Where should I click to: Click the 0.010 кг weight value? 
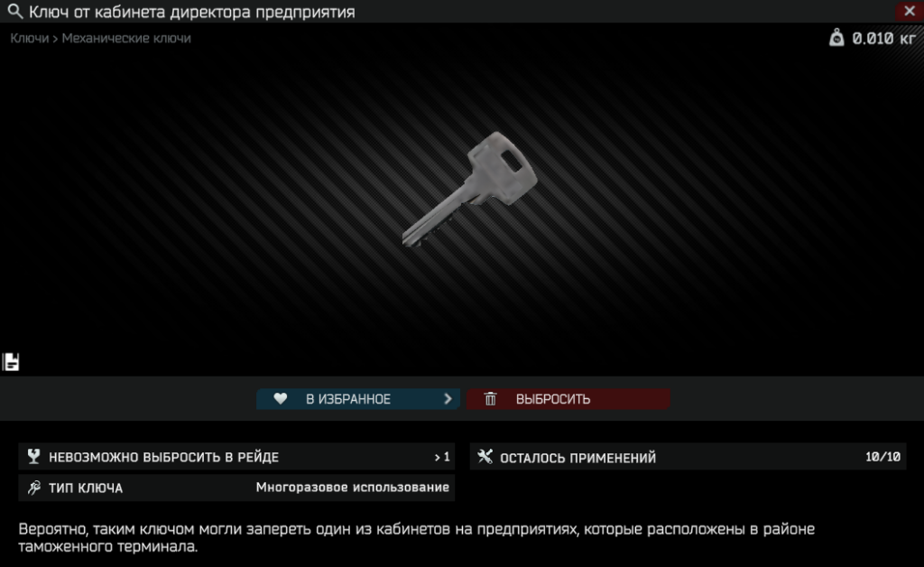pos(883,39)
